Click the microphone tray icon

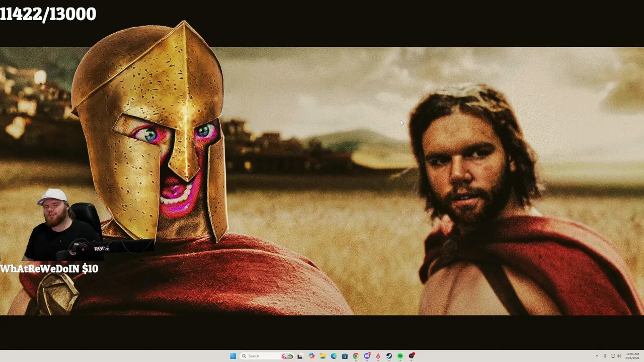point(605,356)
